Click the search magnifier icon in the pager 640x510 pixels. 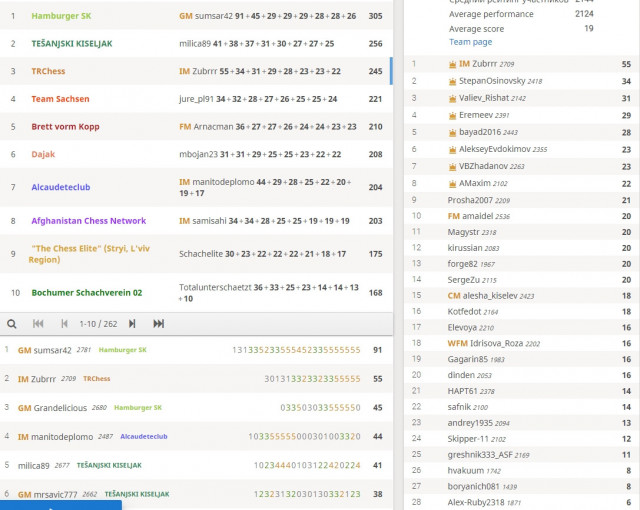coord(12,324)
